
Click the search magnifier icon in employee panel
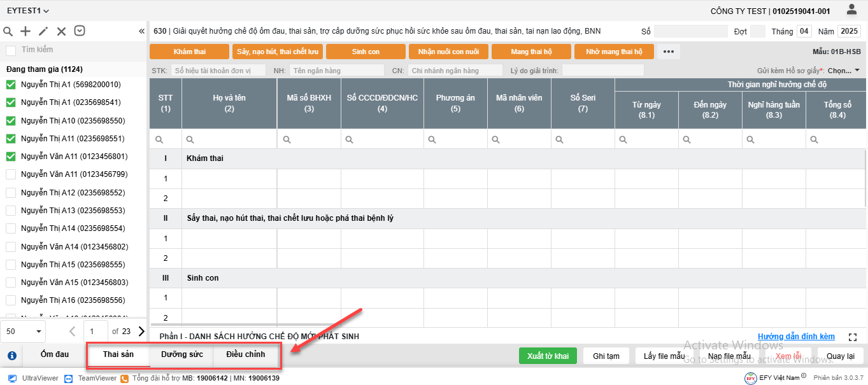(8, 31)
